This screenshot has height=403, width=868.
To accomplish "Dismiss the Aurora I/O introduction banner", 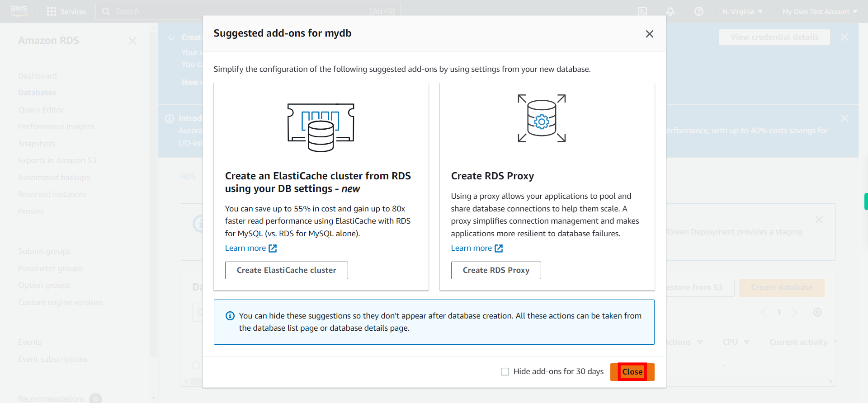I will (x=844, y=118).
